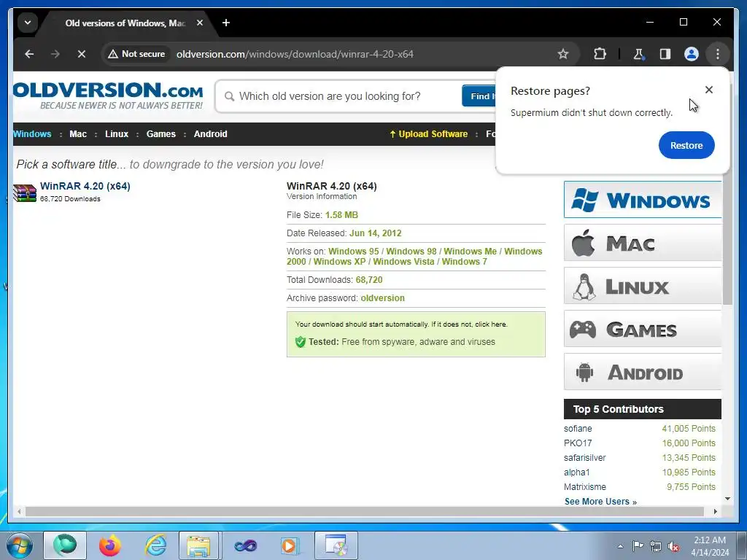Stop loading the page
This screenshot has width=747, height=560.
(82, 54)
